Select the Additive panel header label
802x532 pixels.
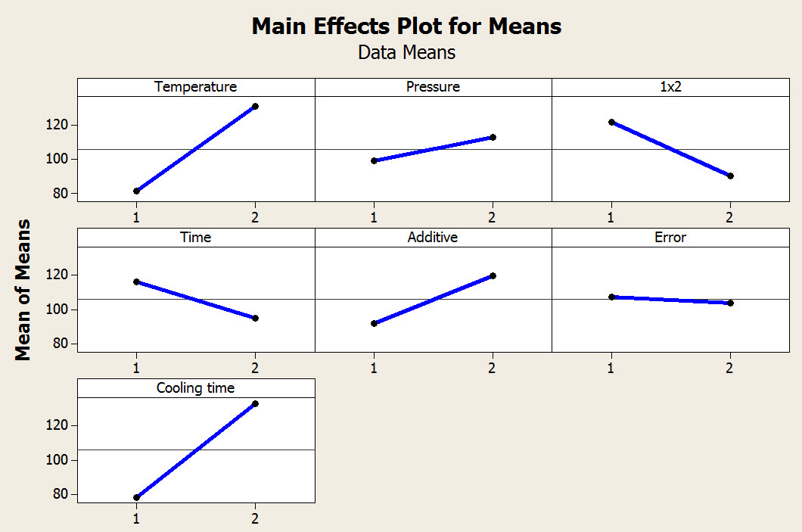coord(433,238)
